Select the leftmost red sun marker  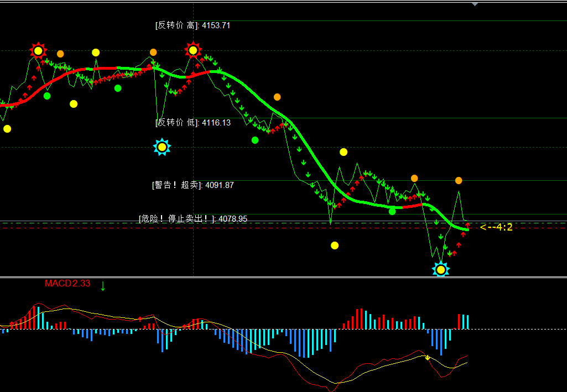coord(38,50)
